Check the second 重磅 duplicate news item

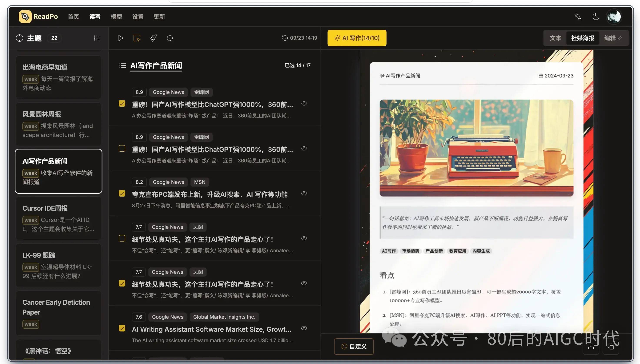[122, 148]
